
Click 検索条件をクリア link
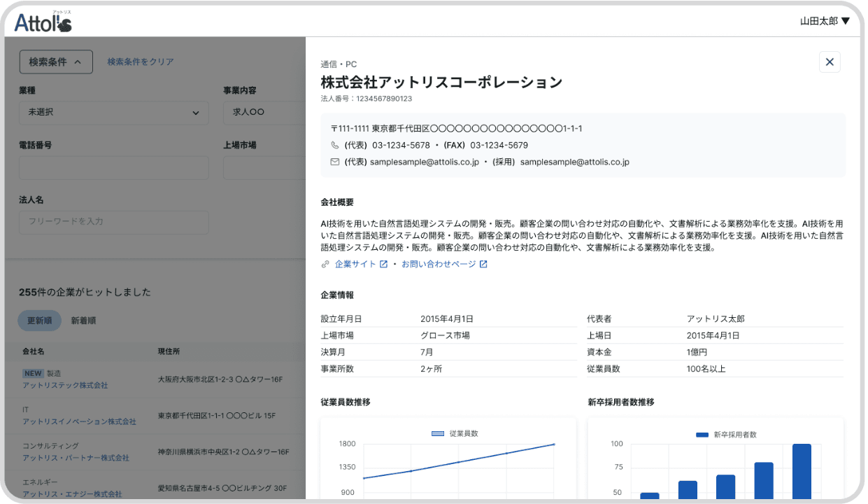click(141, 62)
